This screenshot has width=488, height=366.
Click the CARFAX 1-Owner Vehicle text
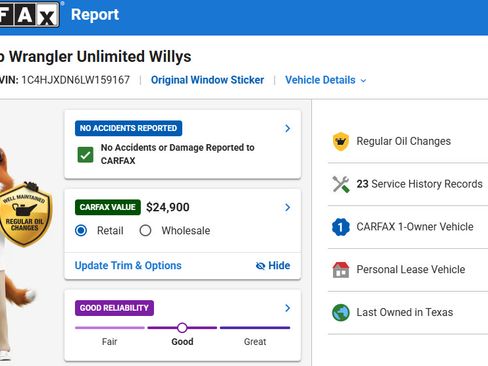coord(415,227)
